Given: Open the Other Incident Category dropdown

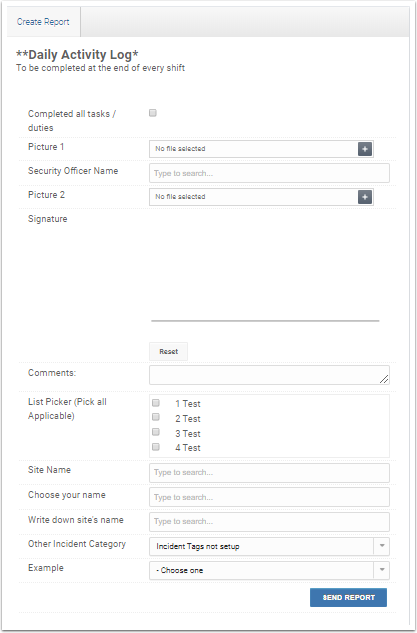Looking at the screenshot, I should (x=269, y=547).
